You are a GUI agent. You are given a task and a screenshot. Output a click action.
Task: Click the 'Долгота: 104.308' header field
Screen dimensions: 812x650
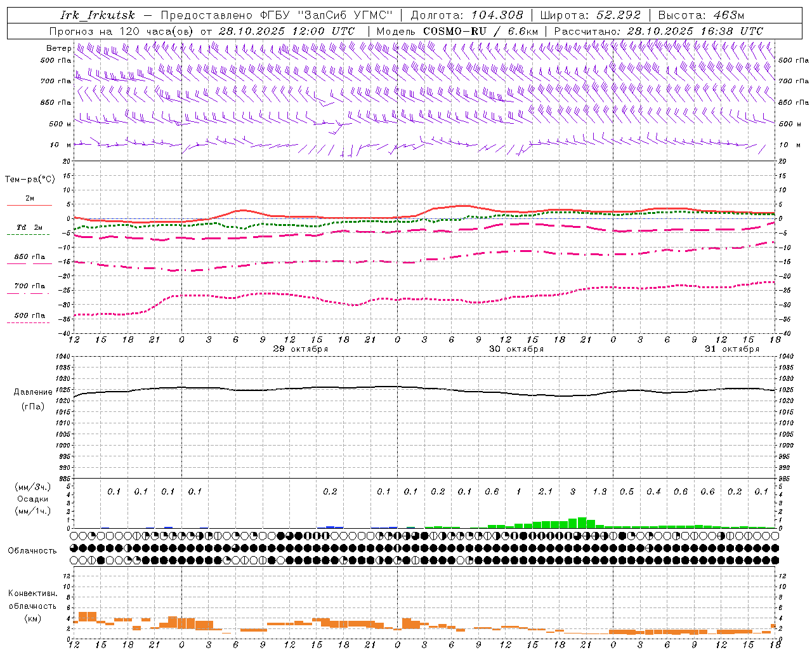tap(467, 15)
